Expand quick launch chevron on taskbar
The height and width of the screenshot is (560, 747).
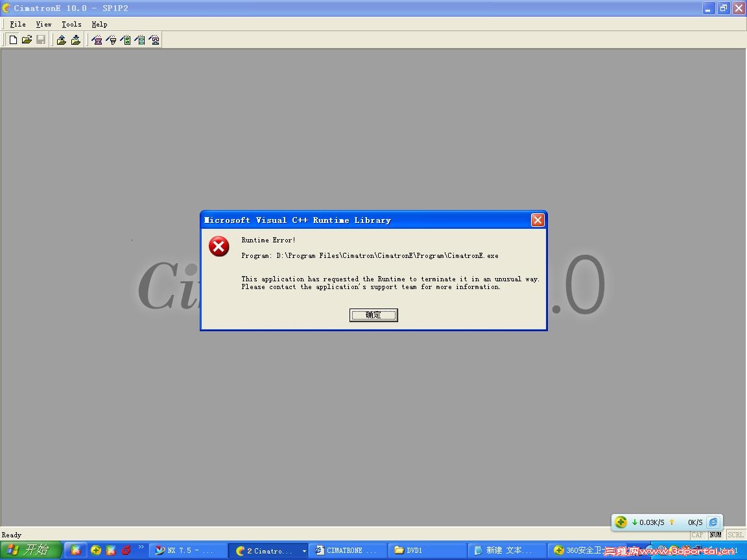141,547
